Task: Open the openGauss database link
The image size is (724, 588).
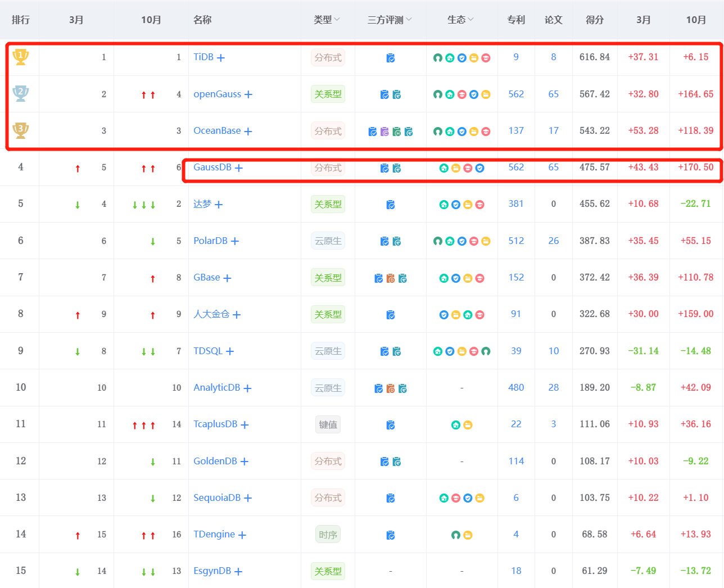Action: [x=218, y=94]
